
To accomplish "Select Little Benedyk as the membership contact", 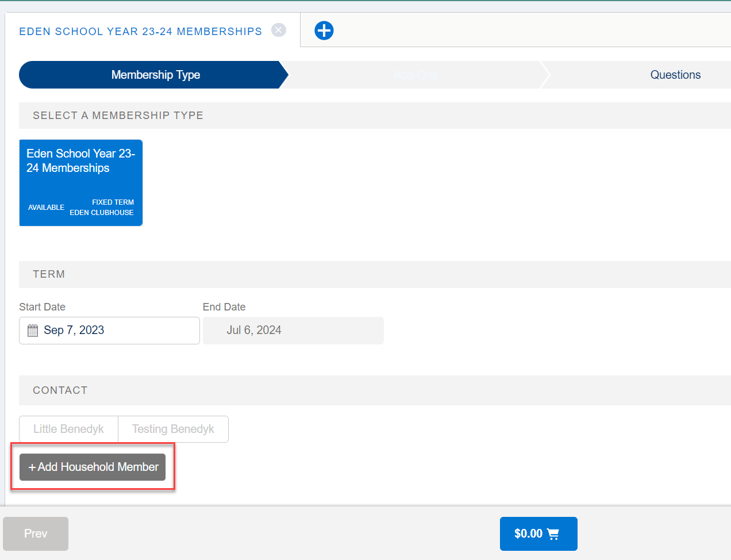I will [x=68, y=429].
